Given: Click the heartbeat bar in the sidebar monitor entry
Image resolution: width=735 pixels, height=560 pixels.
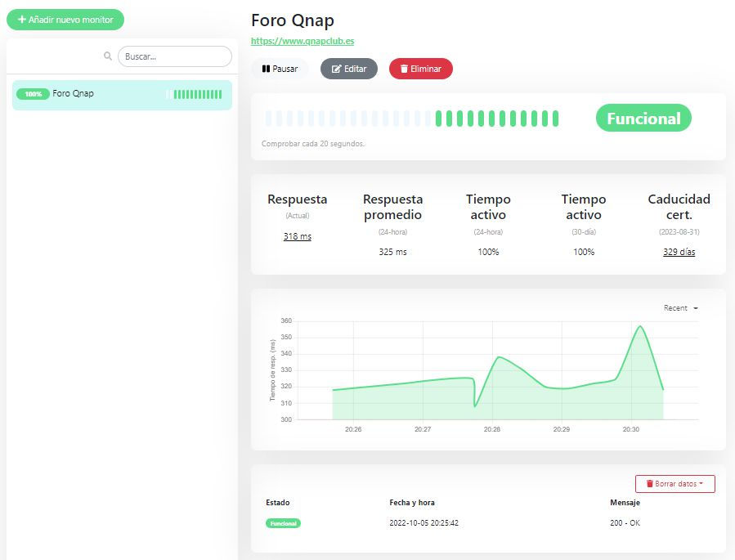Looking at the screenshot, I should click(194, 94).
